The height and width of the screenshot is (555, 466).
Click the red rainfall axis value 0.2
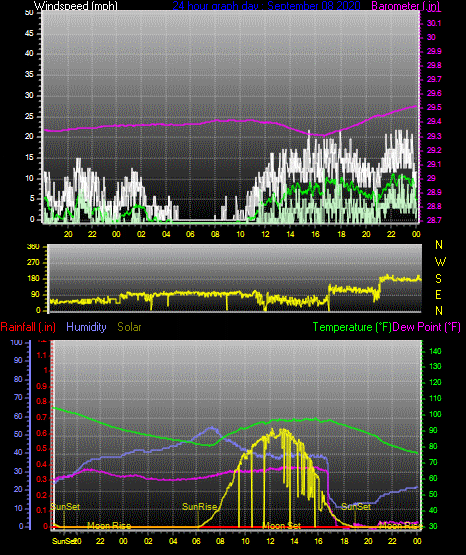[x=42, y=495]
